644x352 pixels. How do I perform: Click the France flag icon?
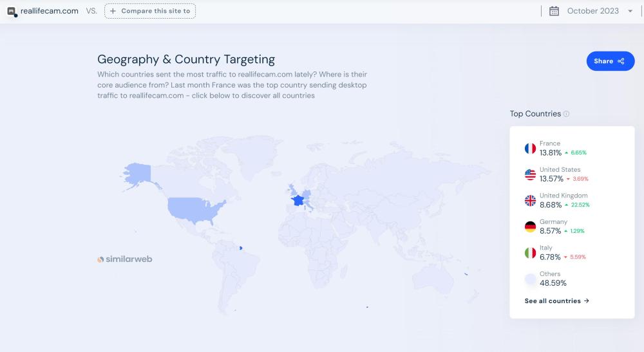tap(530, 149)
